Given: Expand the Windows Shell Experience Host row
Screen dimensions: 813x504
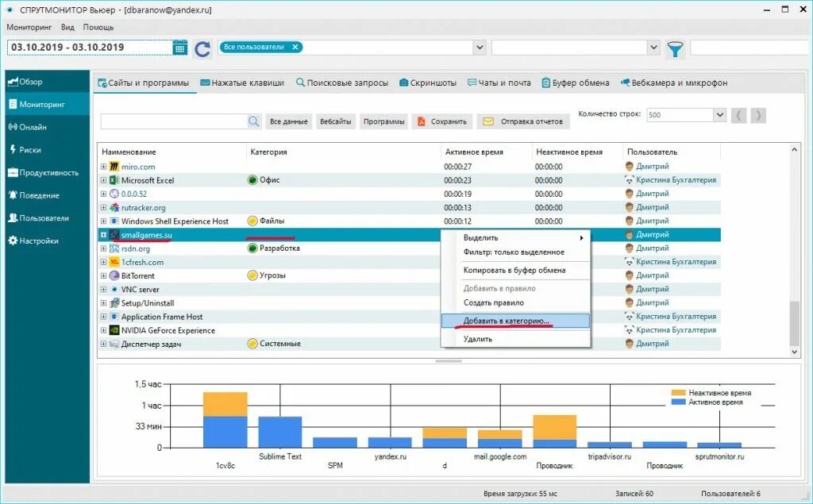Looking at the screenshot, I should click(103, 221).
